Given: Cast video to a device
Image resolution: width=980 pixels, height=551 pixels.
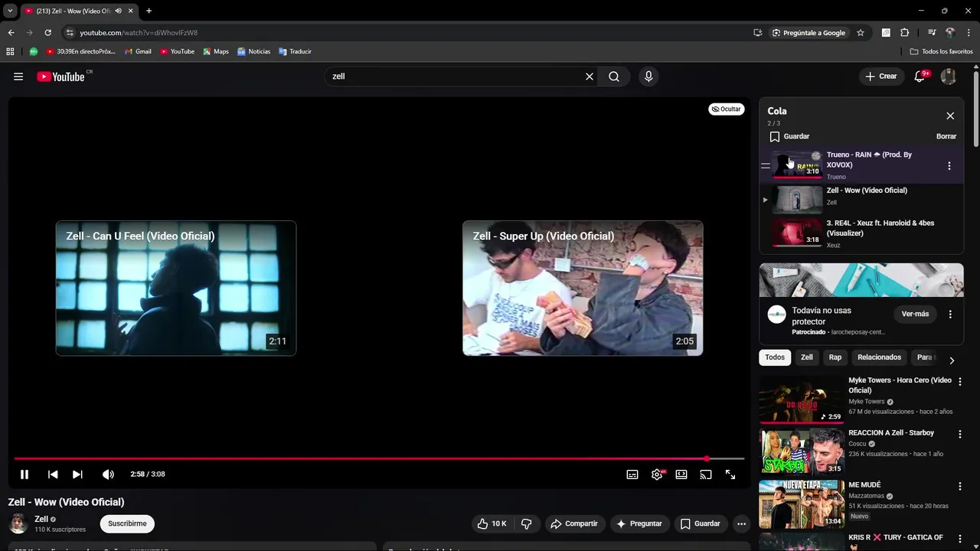Looking at the screenshot, I should pyautogui.click(x=706, y=474).
